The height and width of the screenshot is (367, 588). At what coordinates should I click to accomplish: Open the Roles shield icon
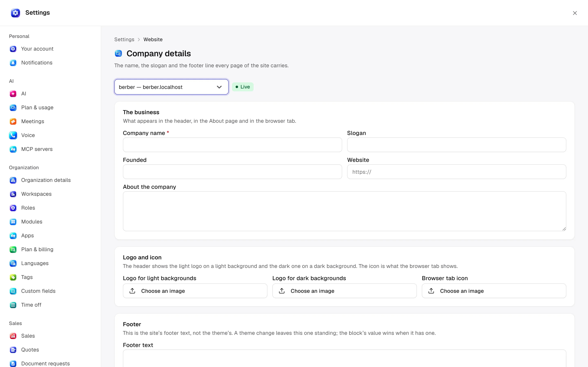tap(13, 208)
